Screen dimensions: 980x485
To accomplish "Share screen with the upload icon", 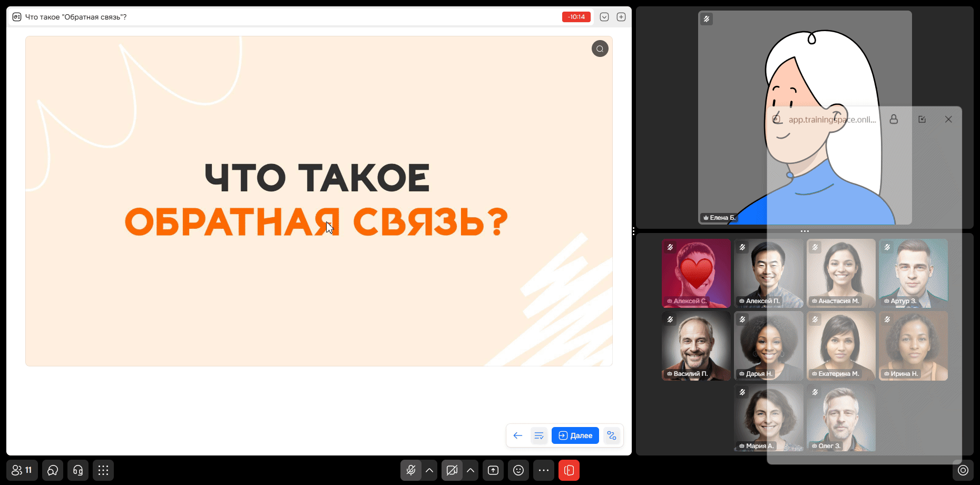I will pyautogui.click(x=493, y=470).
